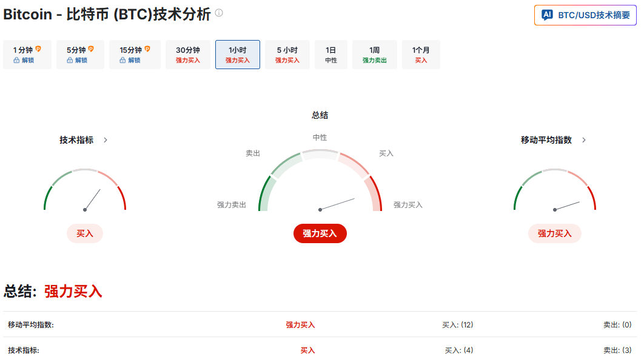Click the Bitcoin 比特币 (BTC)技术分析 page title
The image size is (644, 362).
coord(107,15)
